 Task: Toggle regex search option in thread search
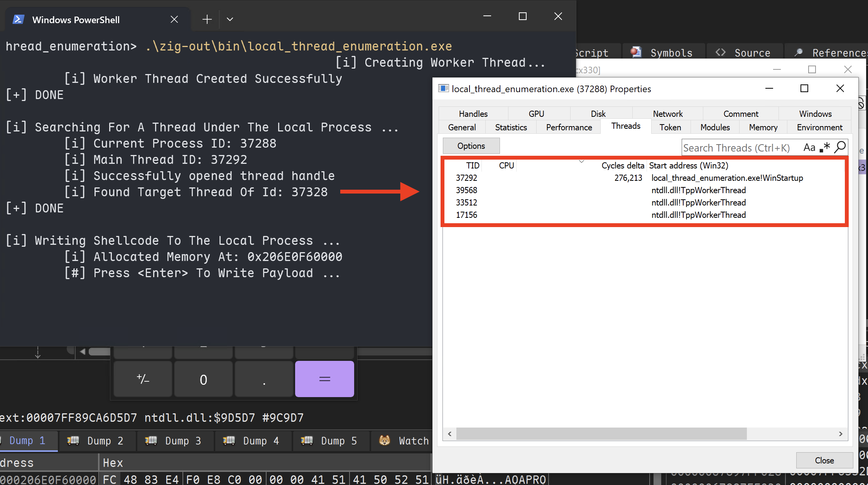(825, 148)
